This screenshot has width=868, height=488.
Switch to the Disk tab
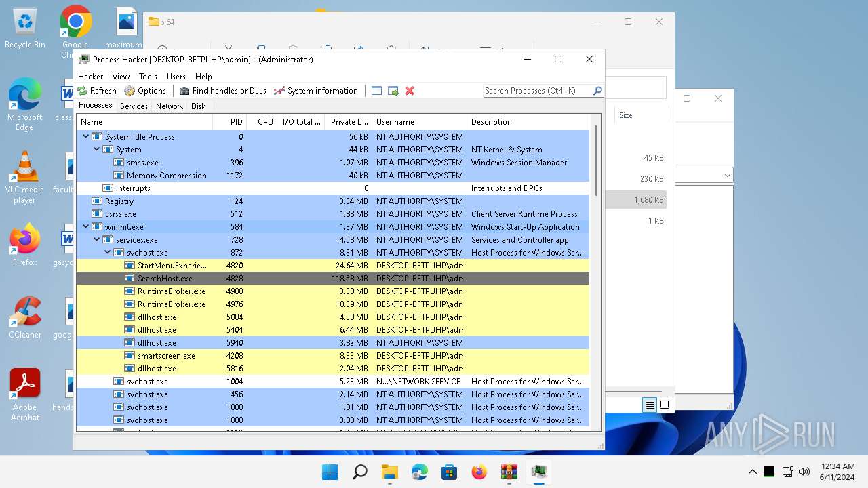point(198,106)
